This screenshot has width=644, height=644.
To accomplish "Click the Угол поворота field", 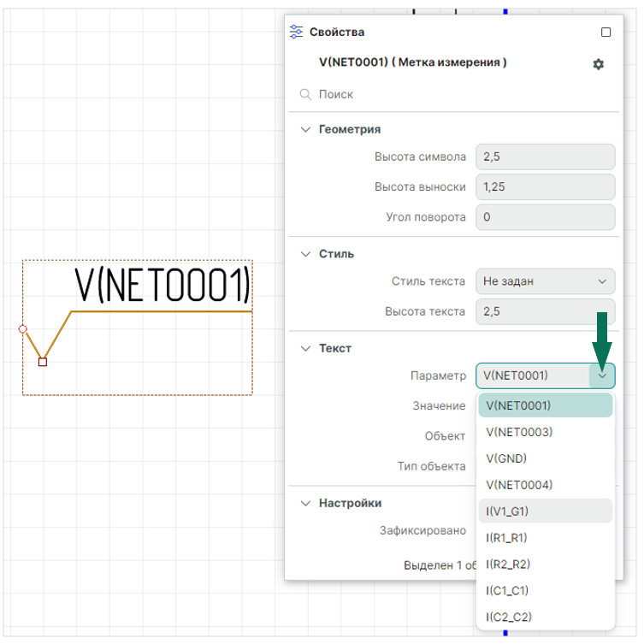I will 545,217.
